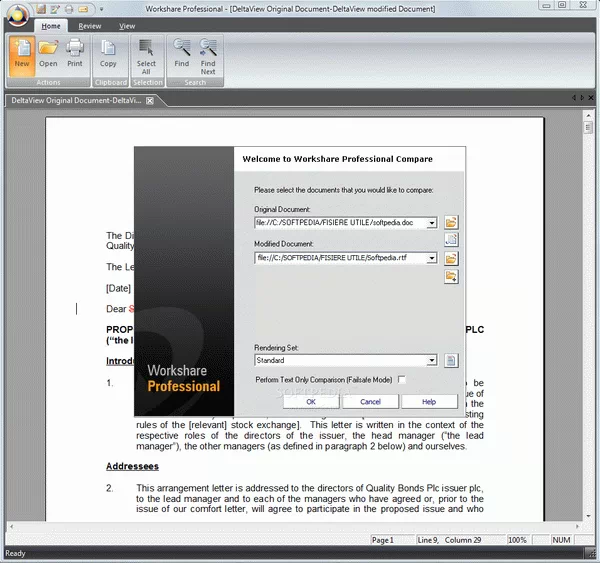600x563 pixels.
Task: Click the yellow label quick access icon
Action: [83, 8]
